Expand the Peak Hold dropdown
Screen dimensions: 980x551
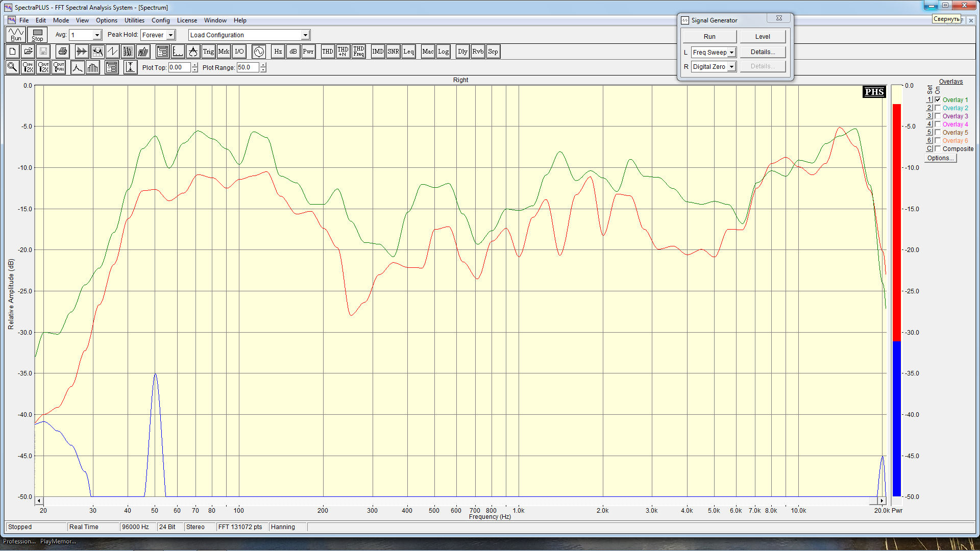pos(170,35)
